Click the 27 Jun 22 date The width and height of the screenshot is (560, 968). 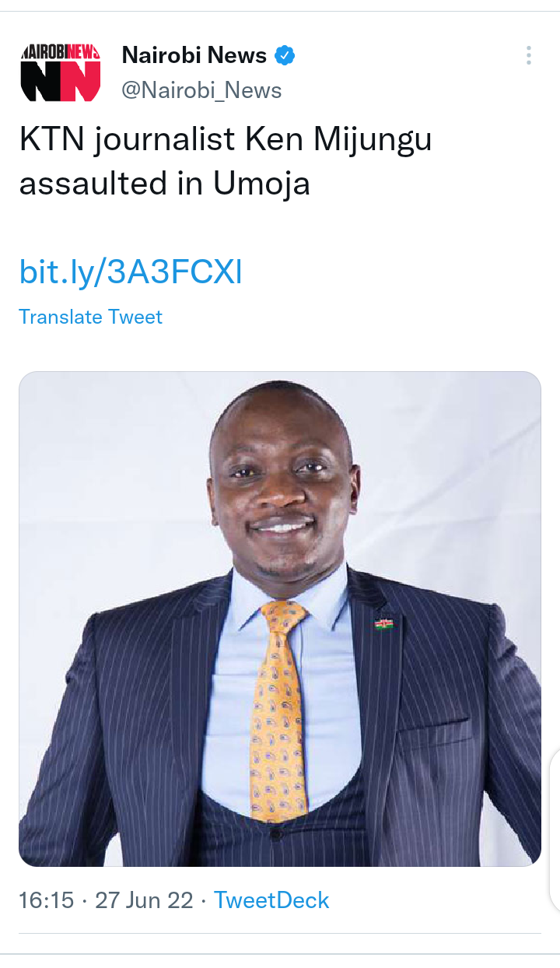(144, 900)
